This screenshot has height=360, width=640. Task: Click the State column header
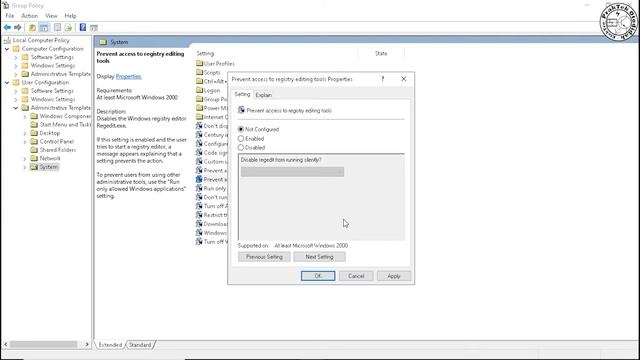tap(381, 53)
